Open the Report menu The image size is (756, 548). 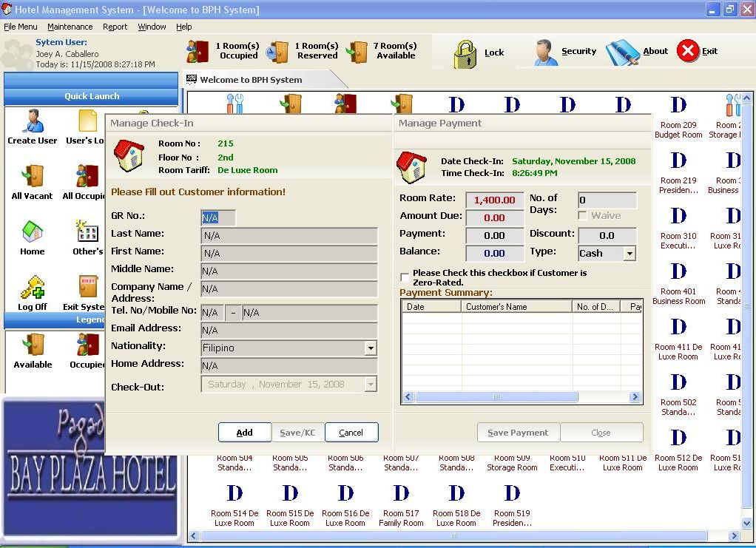click(115, 27)
